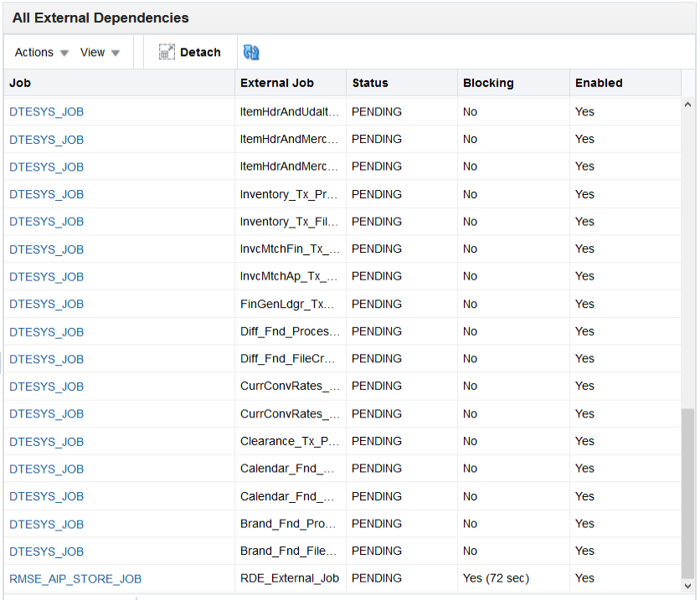Open DTESYS_JOB link in InvcMtchFin_Tx row
This screenshot has width=700, height=600.
coord(46,249)
